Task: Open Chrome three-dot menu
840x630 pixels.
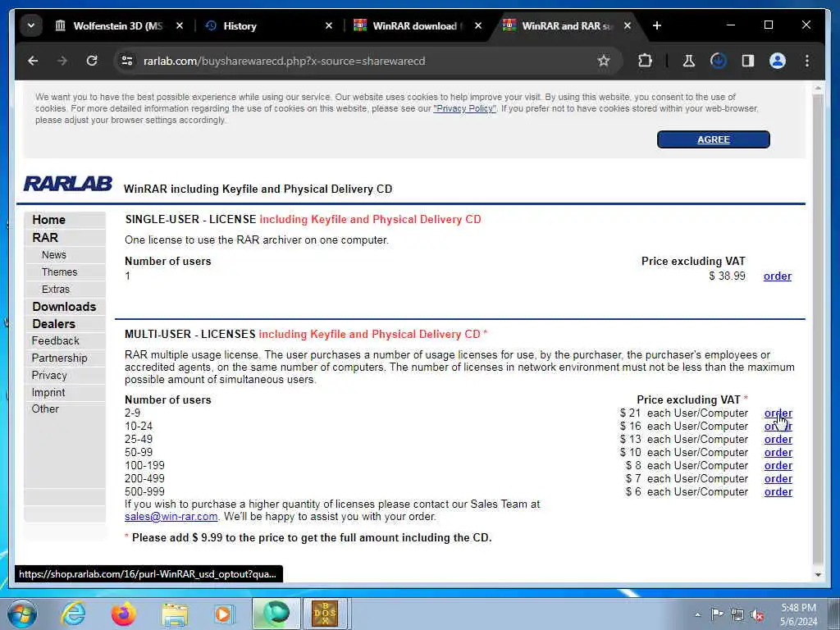Action: coord(807,61)
